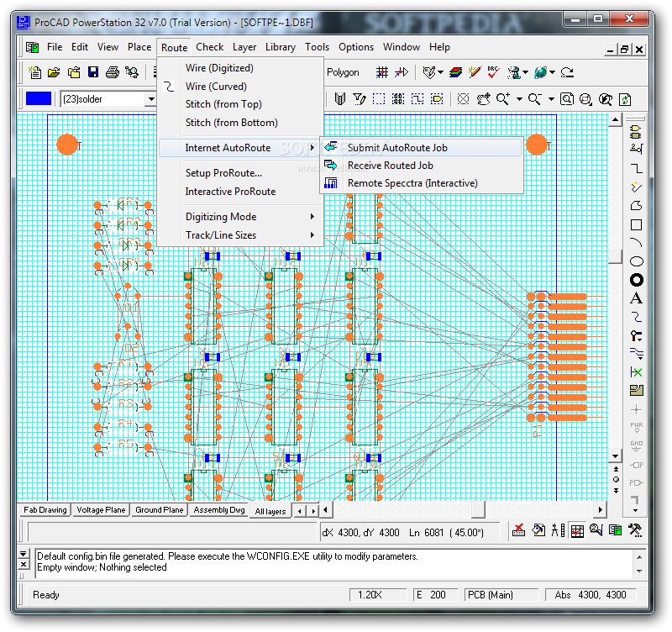Select the arc drawing tool
The image size is (672, 632).
[637, 243]
